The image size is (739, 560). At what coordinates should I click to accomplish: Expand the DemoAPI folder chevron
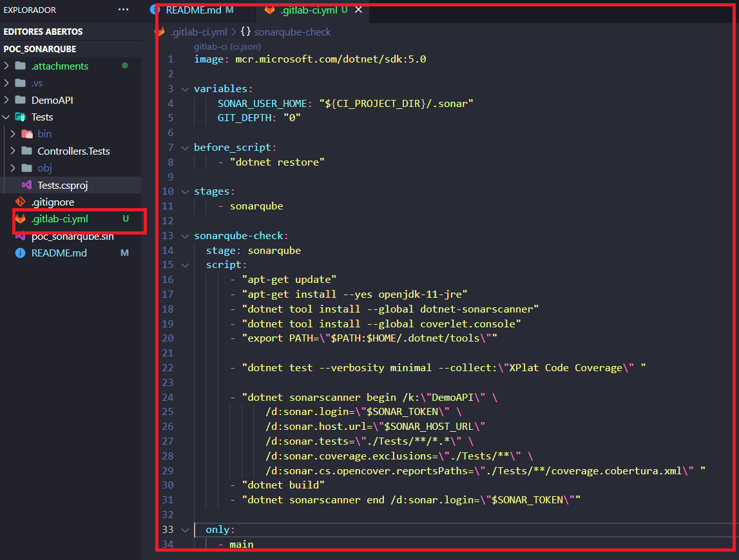coord(6,100)
